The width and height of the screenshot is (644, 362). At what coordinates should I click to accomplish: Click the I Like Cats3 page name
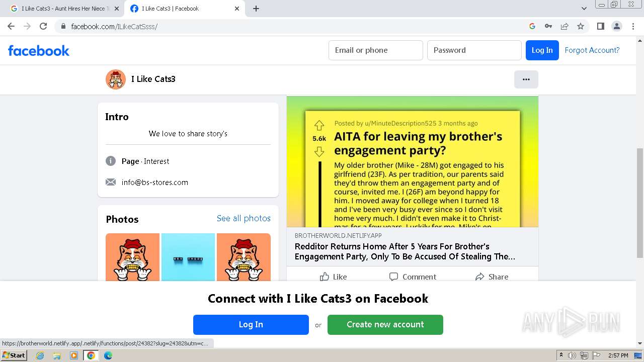(x=153, y=79)
